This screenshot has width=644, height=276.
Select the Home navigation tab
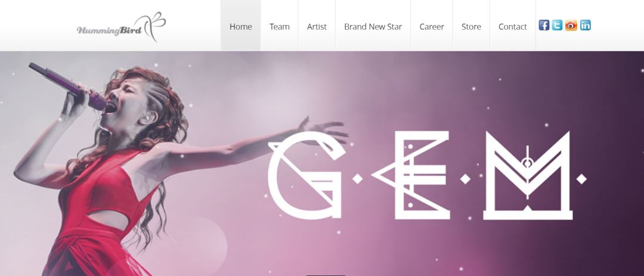coord(241,26)
